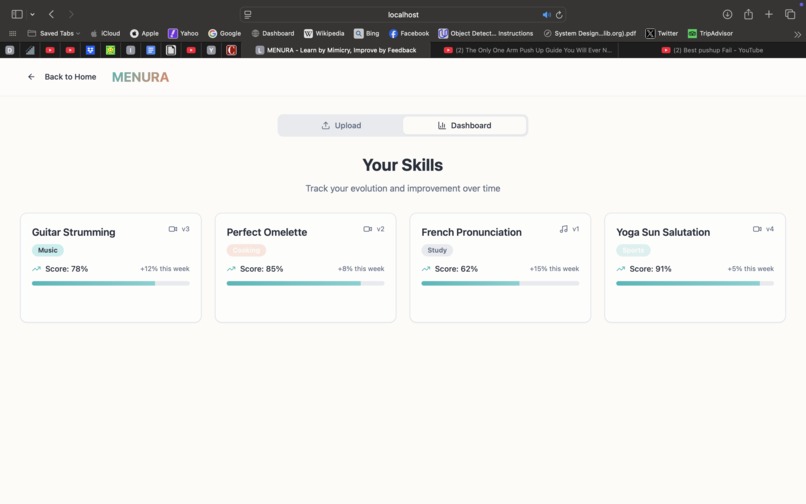
Task: Select the MENURA browser tab
Action: (x=336, y=50)
